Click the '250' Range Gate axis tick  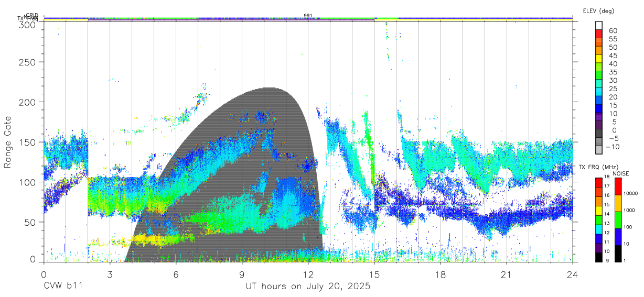28,62
